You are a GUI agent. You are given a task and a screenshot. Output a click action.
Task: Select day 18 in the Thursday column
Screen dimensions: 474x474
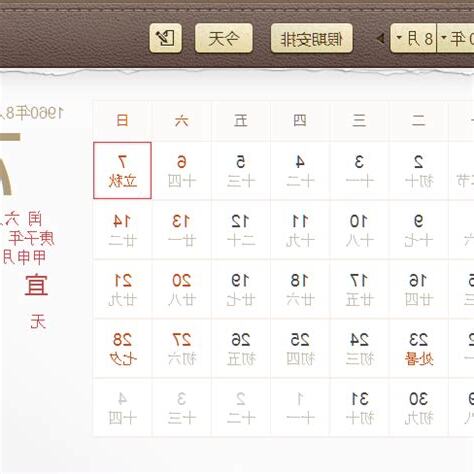(x=300, y=289)
